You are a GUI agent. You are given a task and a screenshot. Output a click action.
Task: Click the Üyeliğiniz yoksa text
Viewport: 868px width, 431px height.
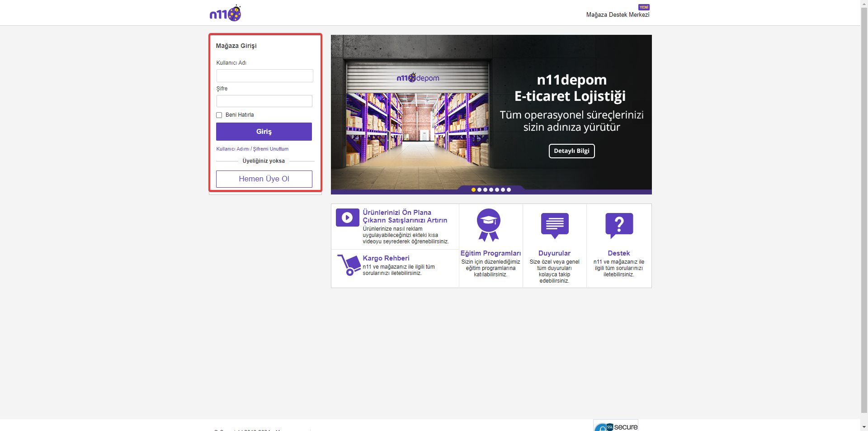(264, 161)
